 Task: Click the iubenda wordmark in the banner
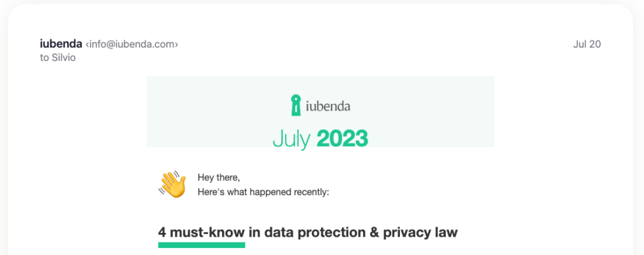pos(328,106)
